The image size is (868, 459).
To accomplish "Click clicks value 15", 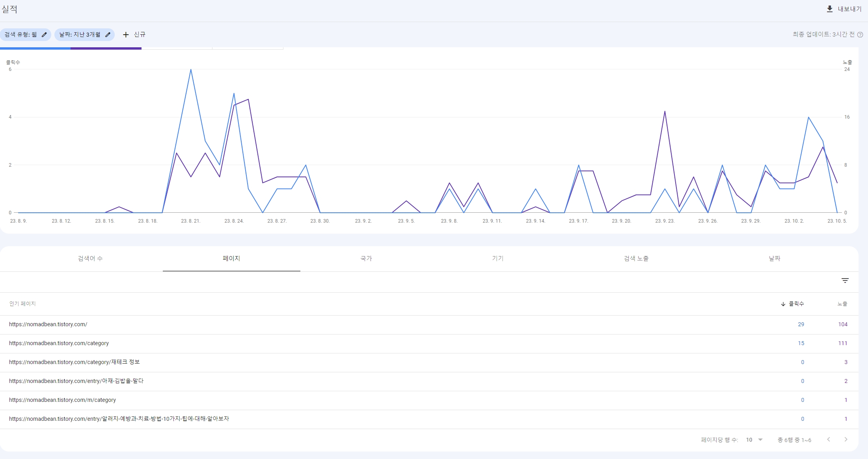I will (x=801, y=344).
